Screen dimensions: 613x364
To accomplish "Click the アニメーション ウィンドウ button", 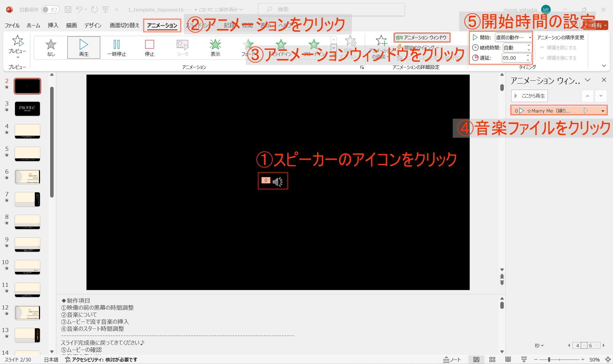I will [x=422, y=38].
